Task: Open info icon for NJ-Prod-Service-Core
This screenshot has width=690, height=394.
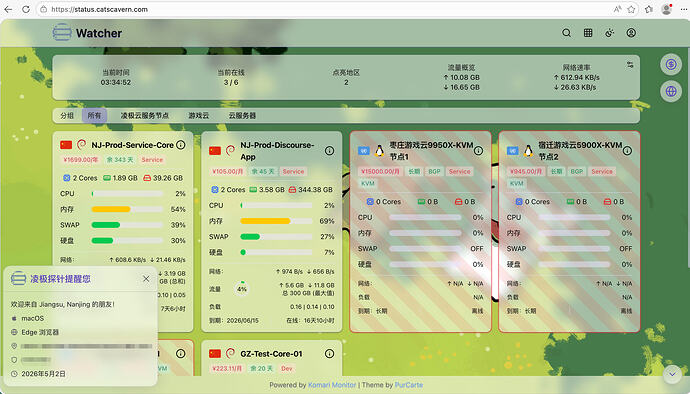Action: tap(180, 145)
